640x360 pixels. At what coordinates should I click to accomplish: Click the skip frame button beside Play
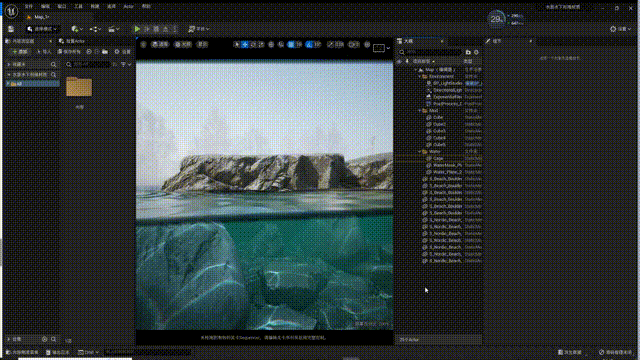pos(147,29)
